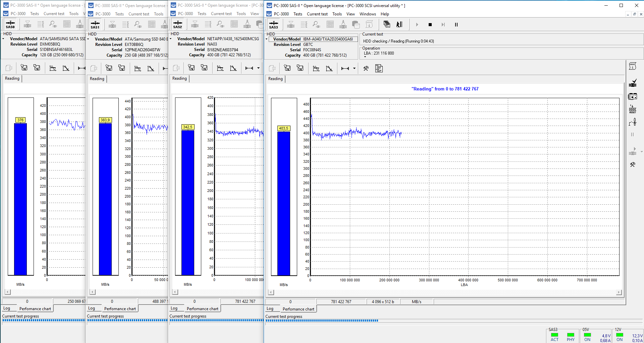Click the SAS3 chart scrollbar right arrow
The height and width of the screenshot is (343, 644).
coord(619,292)
